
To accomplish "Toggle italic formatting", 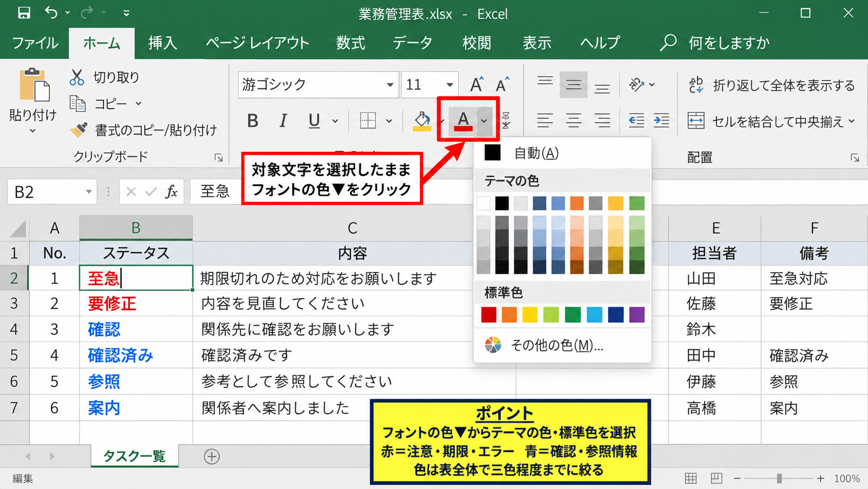I will [x=283, y=121].
